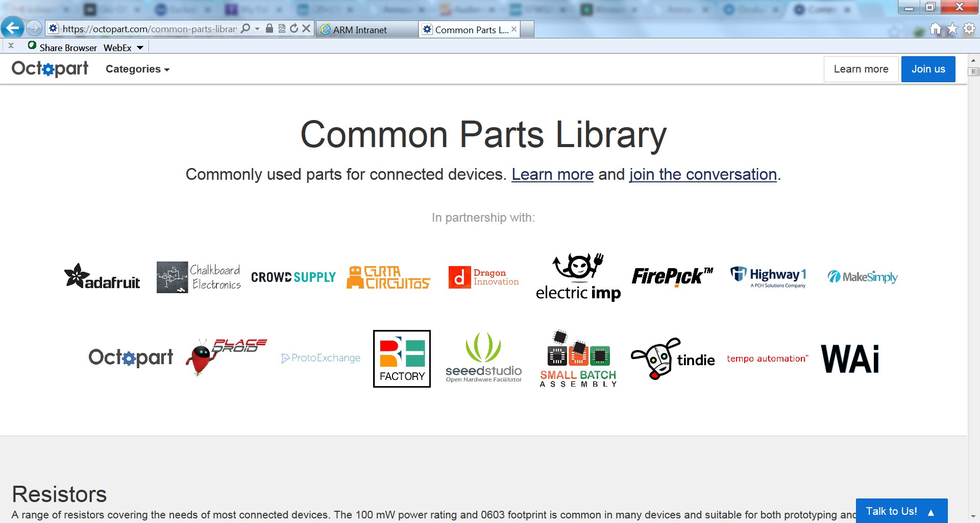Open favorites star icon

952,29
